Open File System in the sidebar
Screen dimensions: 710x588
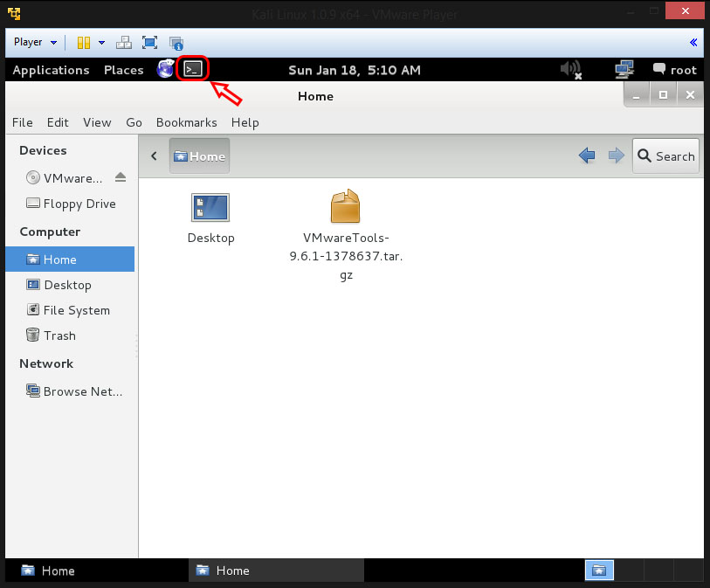tap(68, 310)
